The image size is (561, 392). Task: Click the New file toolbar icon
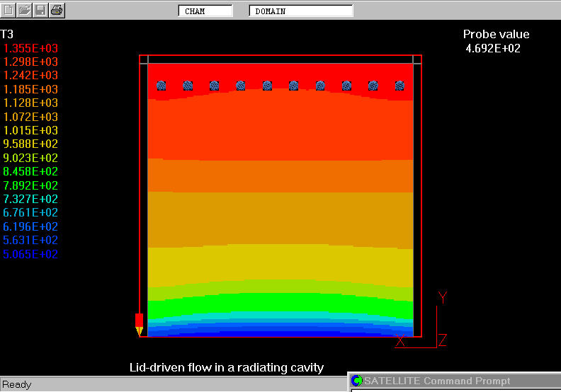(8, 10)
